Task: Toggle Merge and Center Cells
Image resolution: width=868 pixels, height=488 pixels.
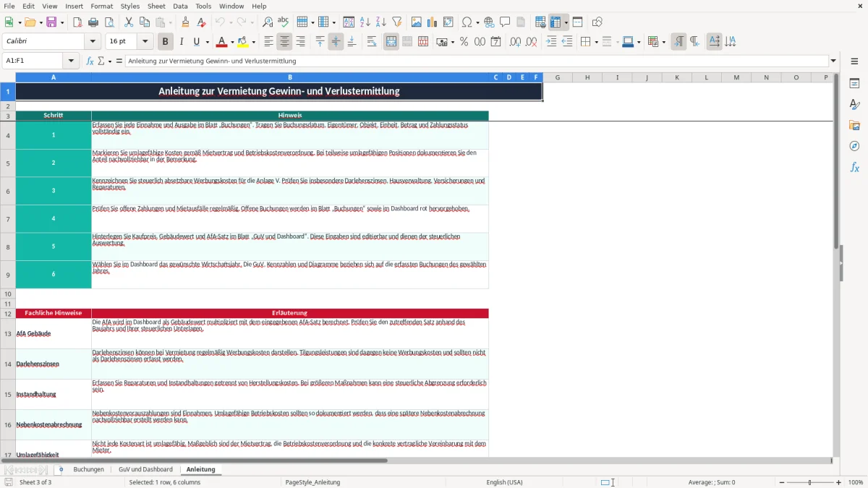Action: pos(391,42)
